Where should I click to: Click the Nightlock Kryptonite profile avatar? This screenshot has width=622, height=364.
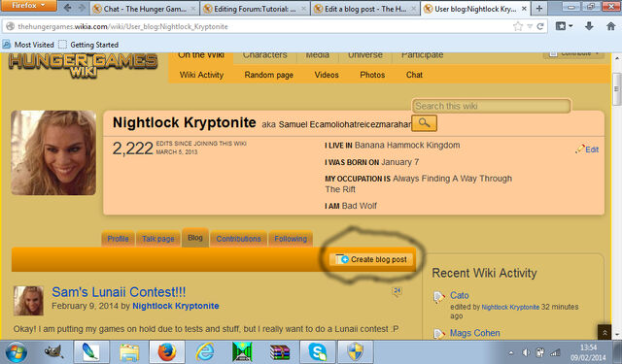(x=53, y=152)
